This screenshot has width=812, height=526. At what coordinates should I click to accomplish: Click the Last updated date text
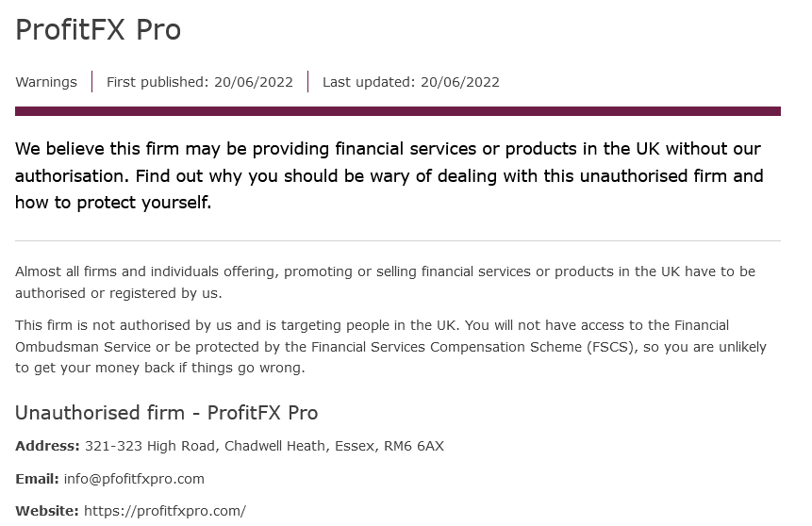click(410, 82)
